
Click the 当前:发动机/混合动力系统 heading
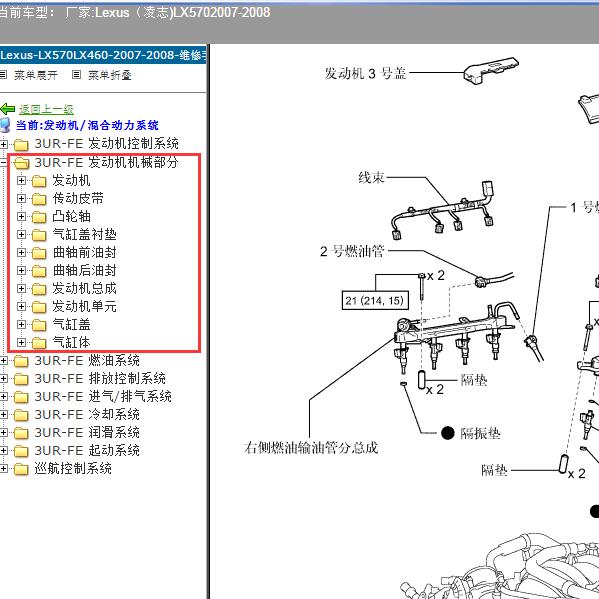click(87, 125)
